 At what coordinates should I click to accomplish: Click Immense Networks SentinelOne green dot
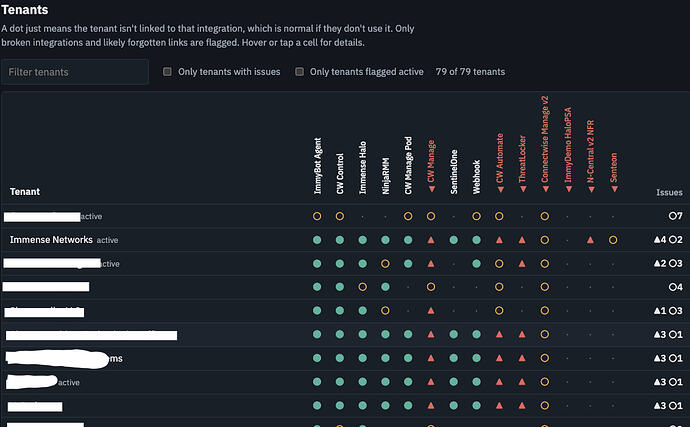click(454, 240)
